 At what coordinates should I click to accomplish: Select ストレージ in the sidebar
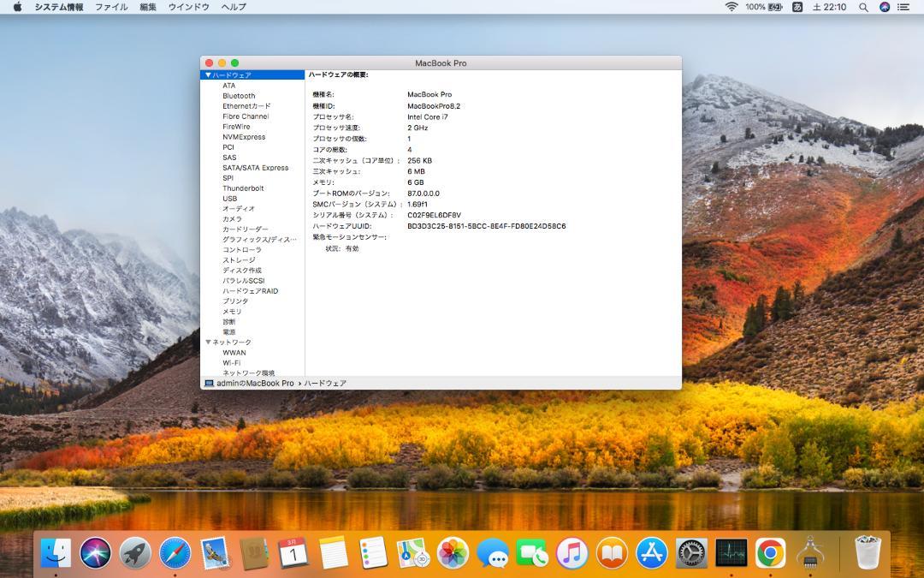239,260
